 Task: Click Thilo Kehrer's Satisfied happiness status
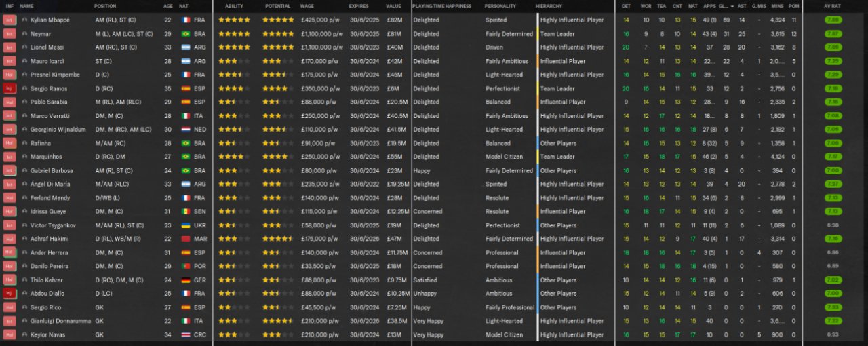425,280
